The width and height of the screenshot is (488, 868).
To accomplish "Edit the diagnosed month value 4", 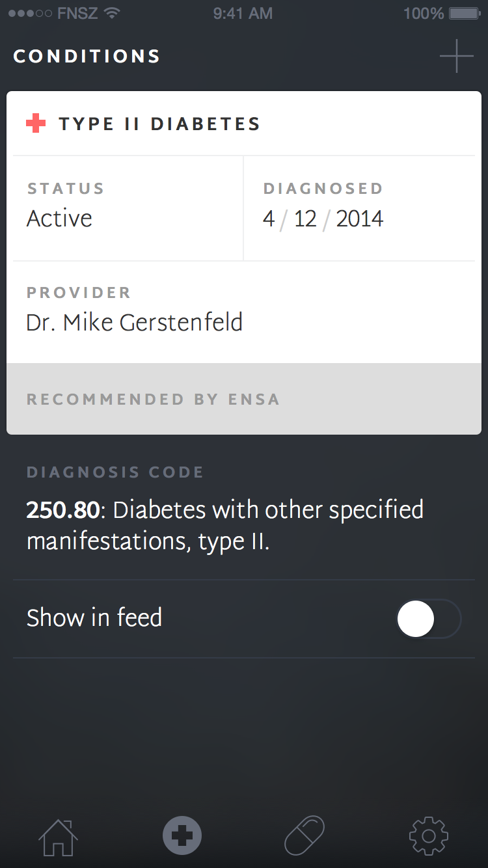I will [x=269, y=219].
